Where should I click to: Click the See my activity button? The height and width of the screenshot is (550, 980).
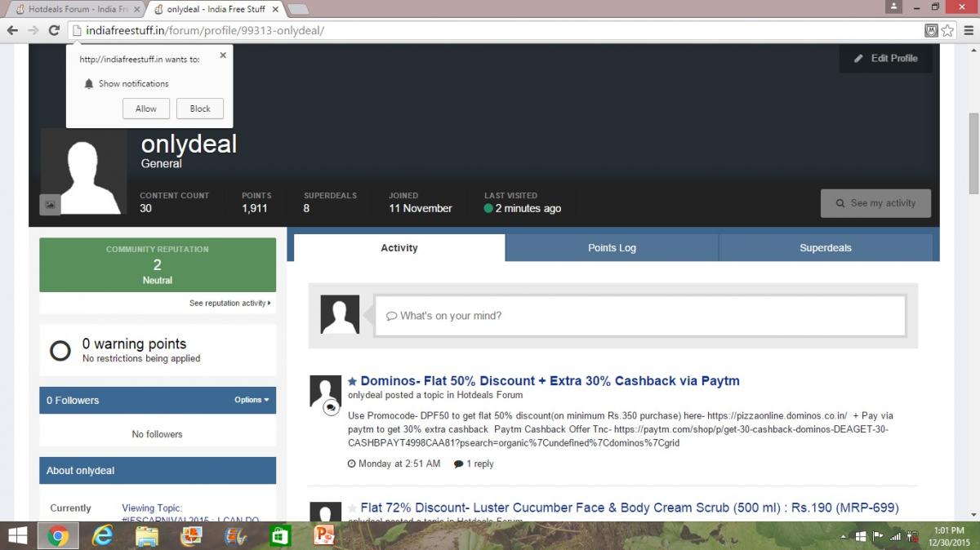[x=875, y=203]
